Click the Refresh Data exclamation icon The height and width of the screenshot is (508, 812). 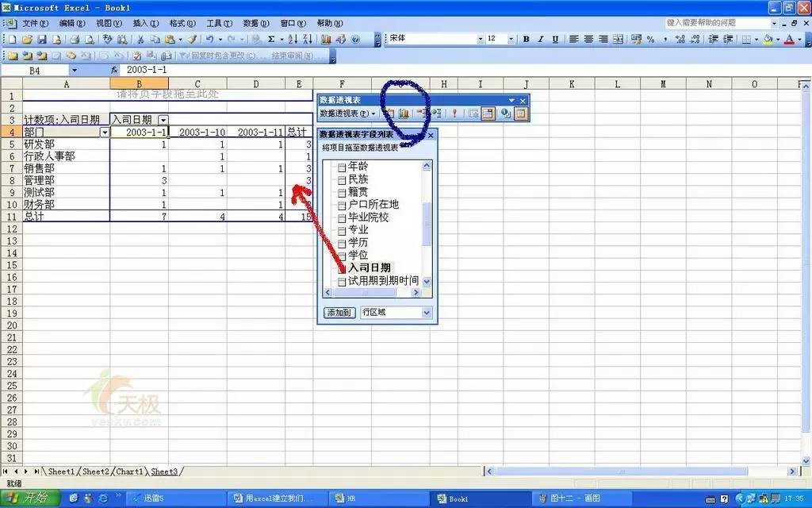point(454,114)
